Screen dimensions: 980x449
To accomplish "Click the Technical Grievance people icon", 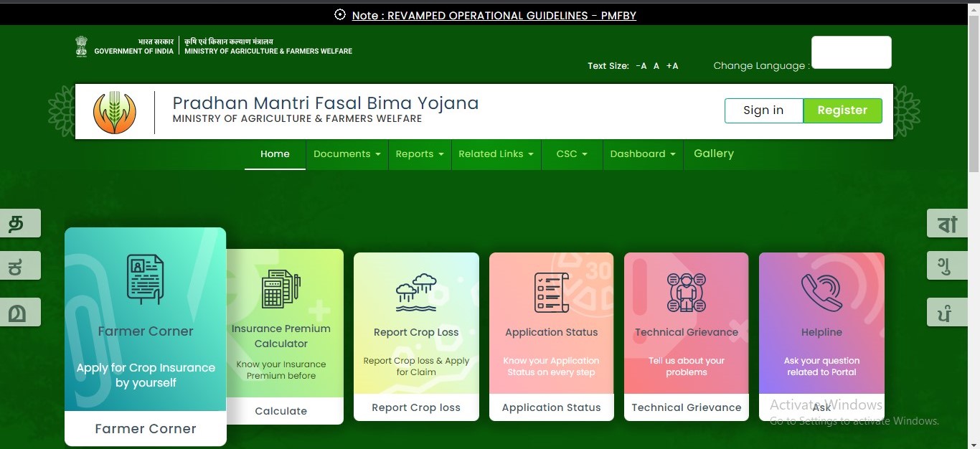I will click(687, 292).
